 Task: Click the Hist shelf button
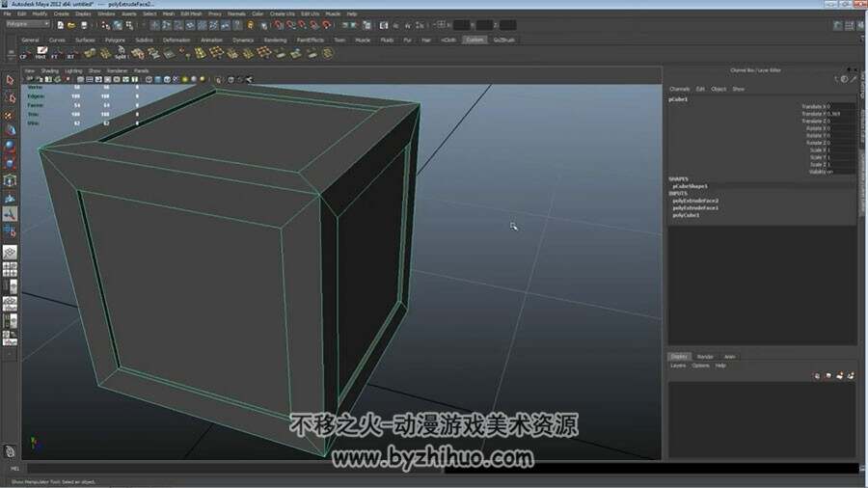coord(41,54)
